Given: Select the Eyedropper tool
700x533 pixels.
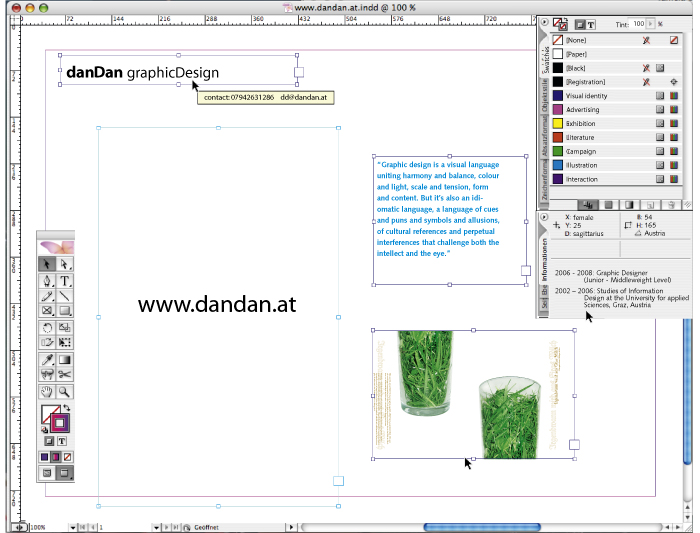Looking at the screenshot, I should point(47,359).
